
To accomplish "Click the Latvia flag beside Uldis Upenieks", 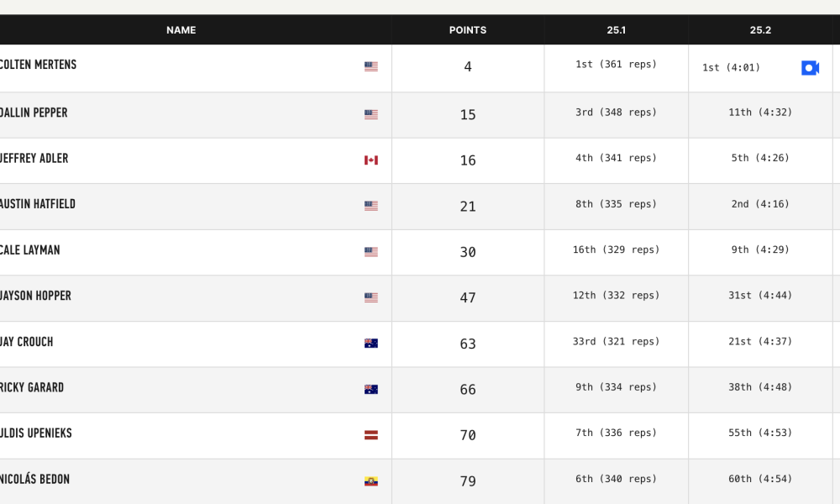I will click(370, 434).
